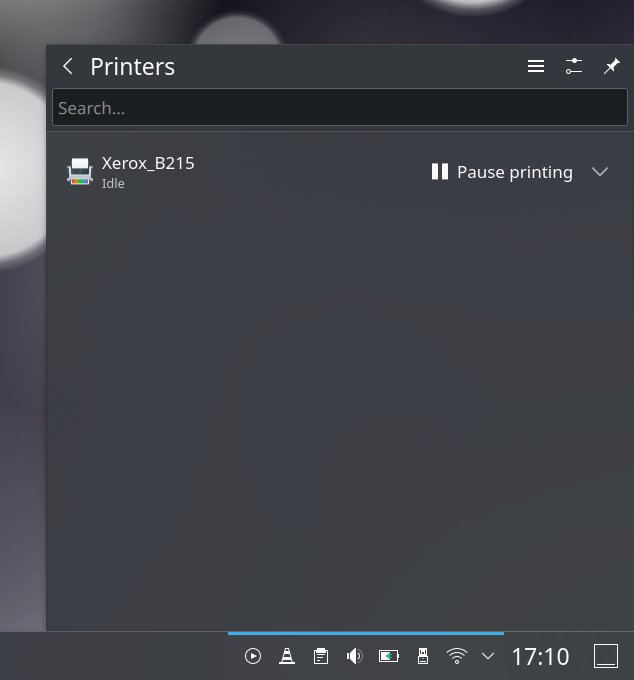
Task: Open the Printers configure sliders icon
Action: tap(574, 66)
